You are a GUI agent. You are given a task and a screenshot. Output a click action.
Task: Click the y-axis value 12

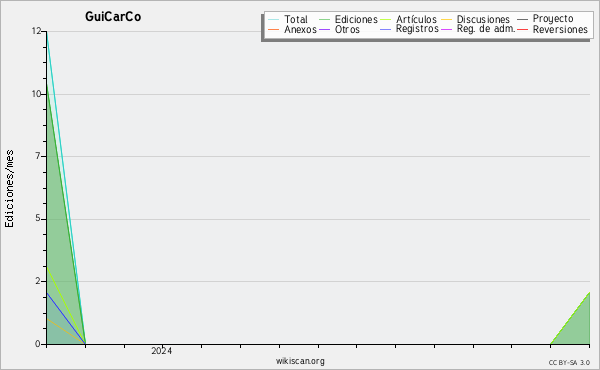[x=36, y=31]
